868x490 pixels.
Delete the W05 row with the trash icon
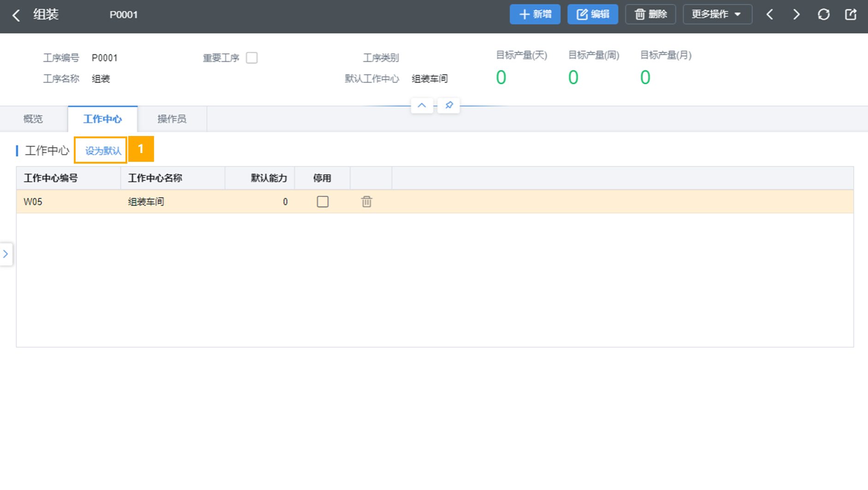[x=366, y=201]
